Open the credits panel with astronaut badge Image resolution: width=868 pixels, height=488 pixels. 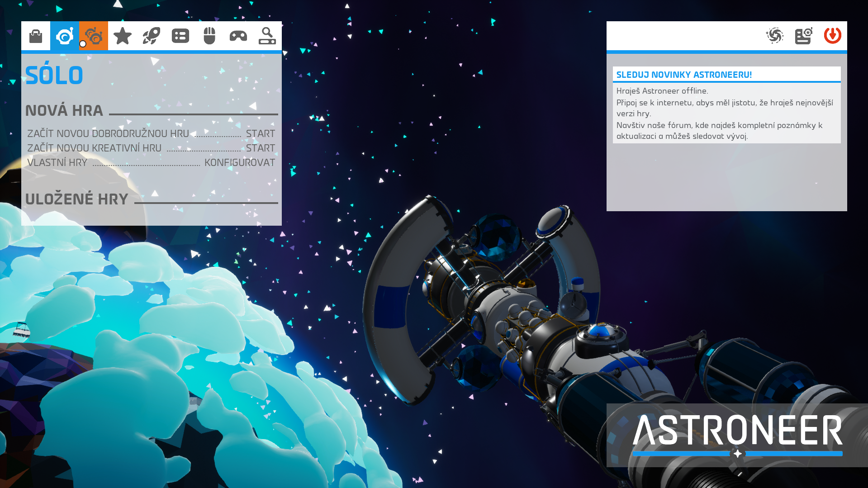point(804,35)
